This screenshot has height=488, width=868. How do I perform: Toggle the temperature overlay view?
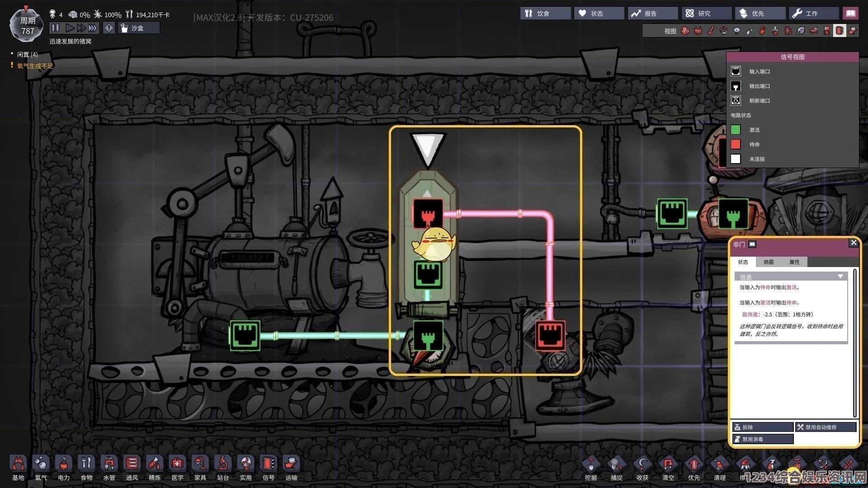point(711,31)
